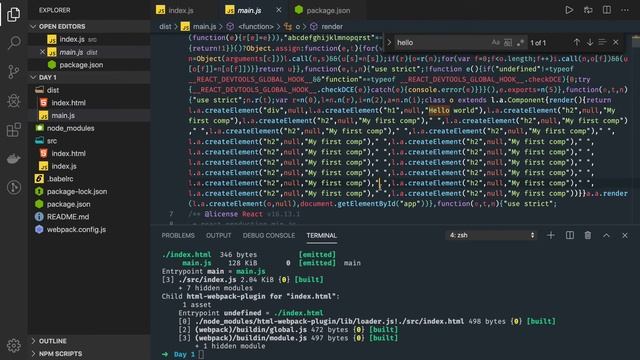The height and width of the screenshot is (360, 640).
Task: Switch to the Output panel tab
Action: (218, 236)
